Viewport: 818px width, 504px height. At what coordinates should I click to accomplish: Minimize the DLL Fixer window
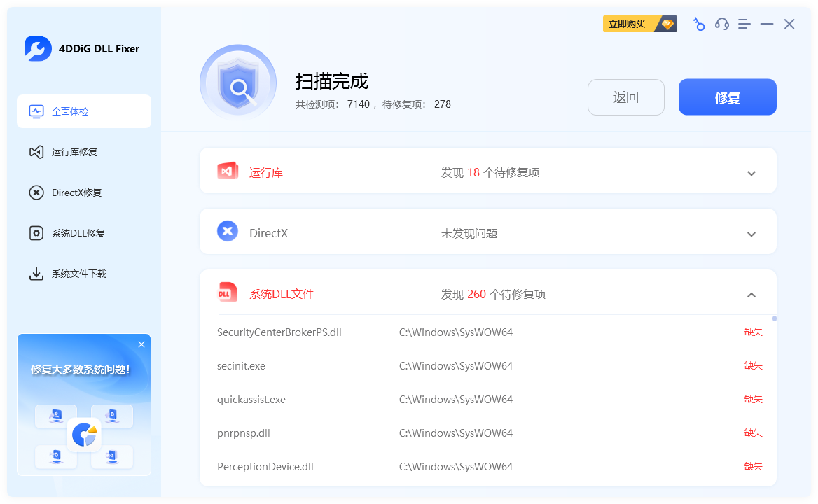click(766, 24)
